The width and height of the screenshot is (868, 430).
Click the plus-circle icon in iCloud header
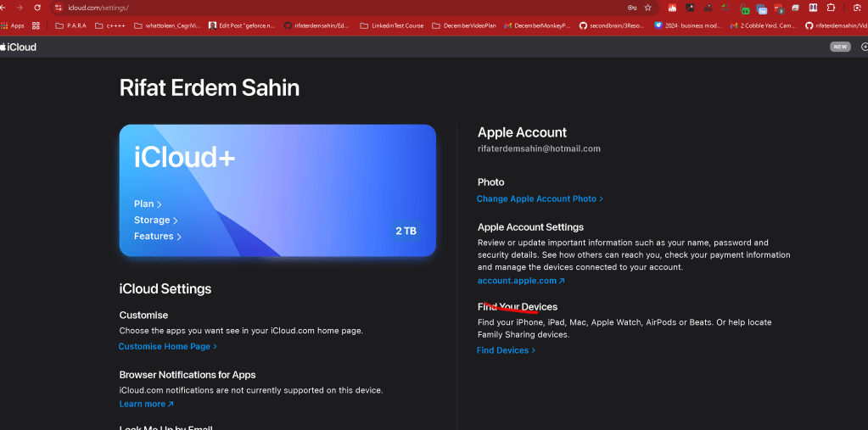[x=865, y=47]
